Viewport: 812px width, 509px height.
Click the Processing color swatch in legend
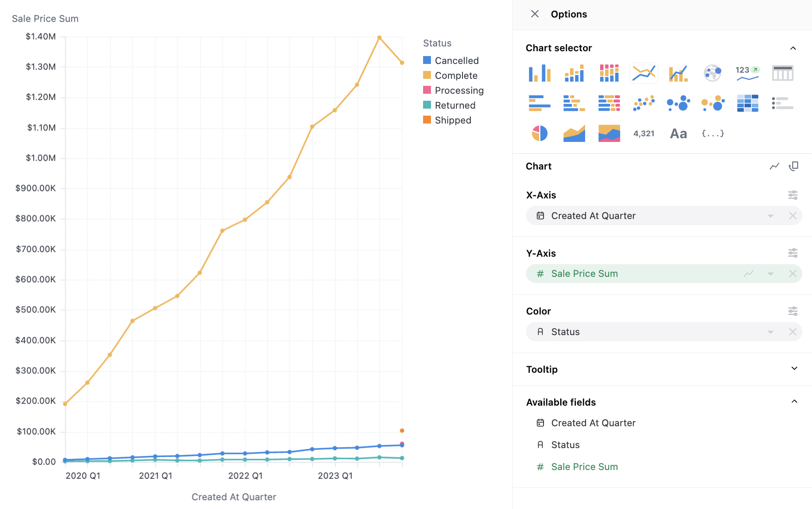(427, 90)
